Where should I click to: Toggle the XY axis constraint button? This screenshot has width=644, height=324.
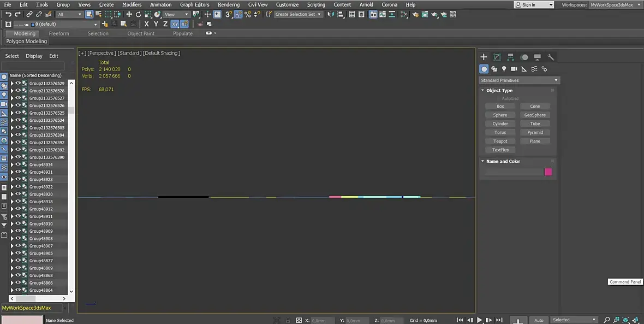tap(175, 24)
